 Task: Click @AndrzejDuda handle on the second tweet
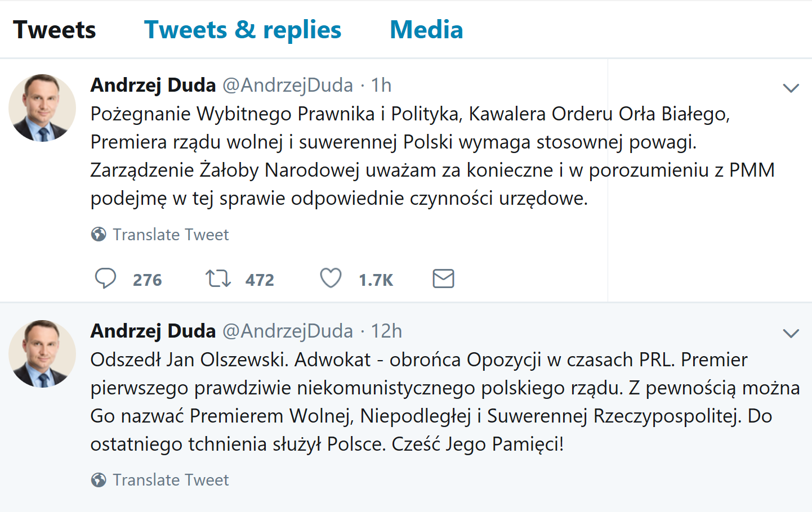(x=288, y=331)
